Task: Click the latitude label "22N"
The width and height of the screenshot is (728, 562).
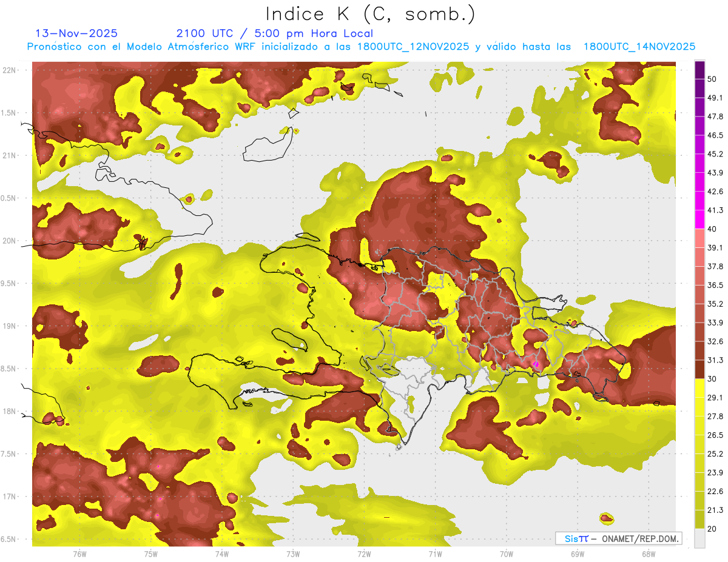Action: tap(9, 70)
